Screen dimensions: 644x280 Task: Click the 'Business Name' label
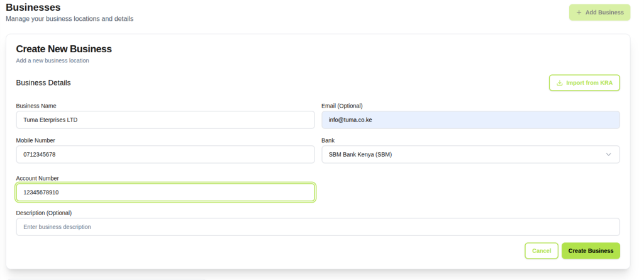(36, 106)
